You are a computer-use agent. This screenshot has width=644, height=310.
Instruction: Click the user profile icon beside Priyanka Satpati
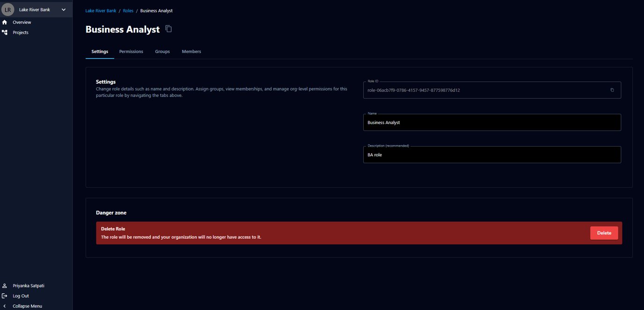click(x=5, y=286)
